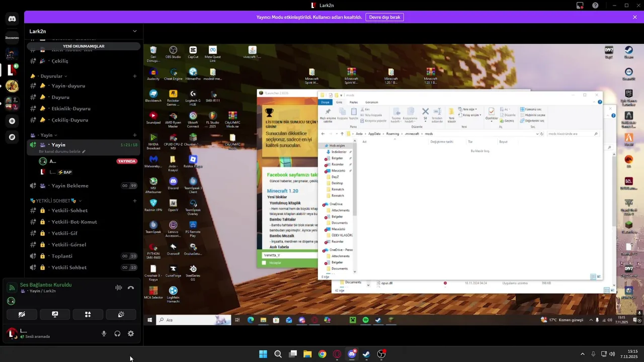This screenshot has height=362, width=644.
Task: Open Discord home direct messages
Action: tap(12, 19)
